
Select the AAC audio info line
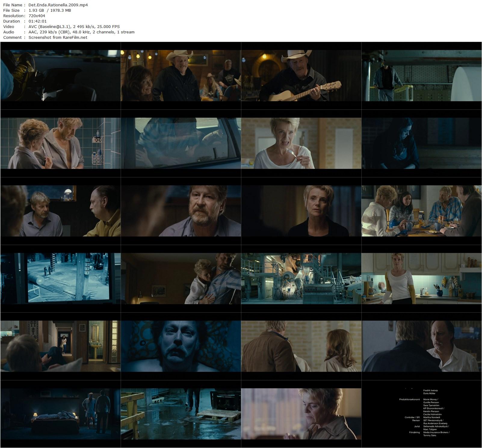[81, 32]
